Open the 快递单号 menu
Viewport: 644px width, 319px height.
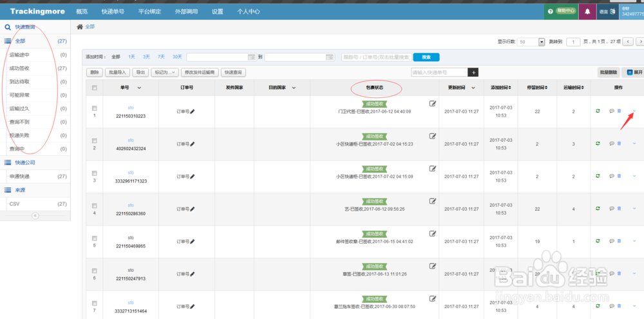tap(113, 12)
